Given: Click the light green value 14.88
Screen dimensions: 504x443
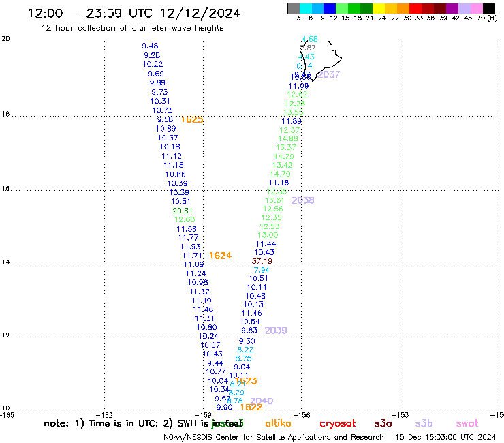Looking at the screenshot, I should 288,138.
